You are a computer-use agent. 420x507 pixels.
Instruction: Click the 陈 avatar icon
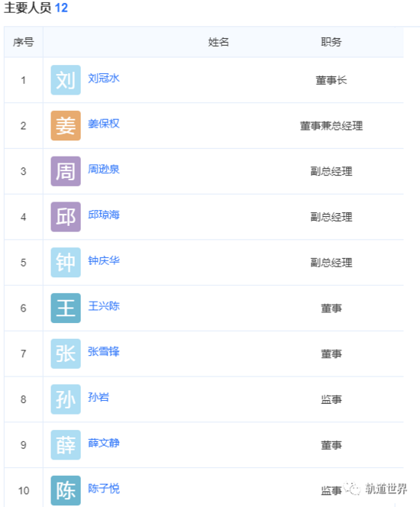(x=66, y=490)
